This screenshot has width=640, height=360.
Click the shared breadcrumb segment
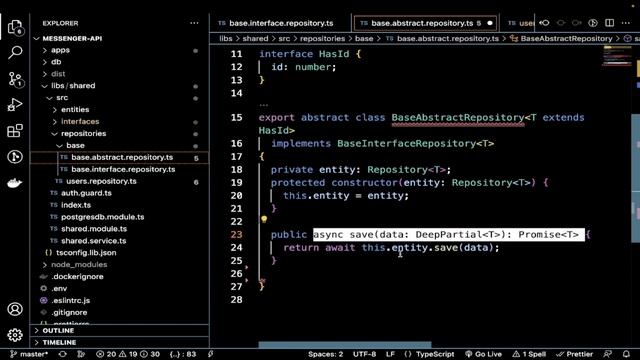point(256,38)
